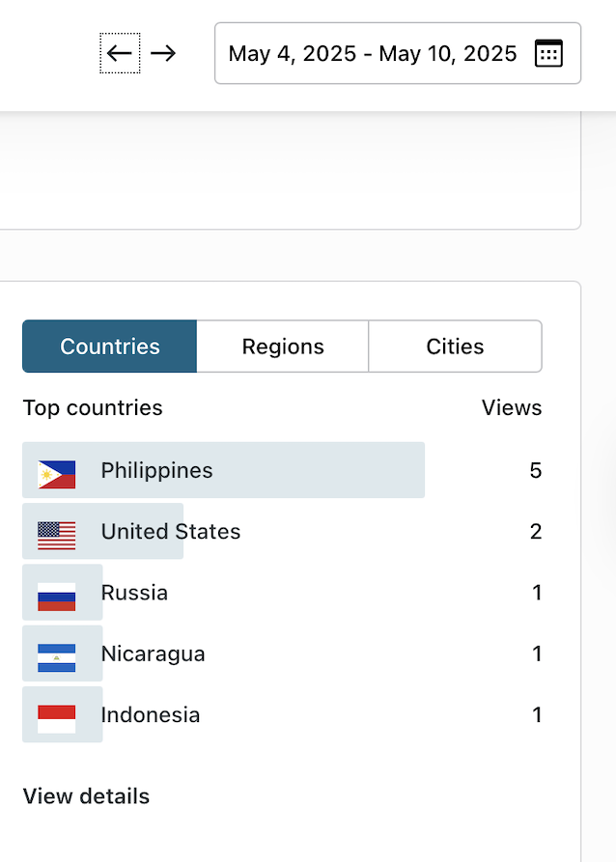
Task: Click the Russia flag icon
Action: (x=57, y=596)
